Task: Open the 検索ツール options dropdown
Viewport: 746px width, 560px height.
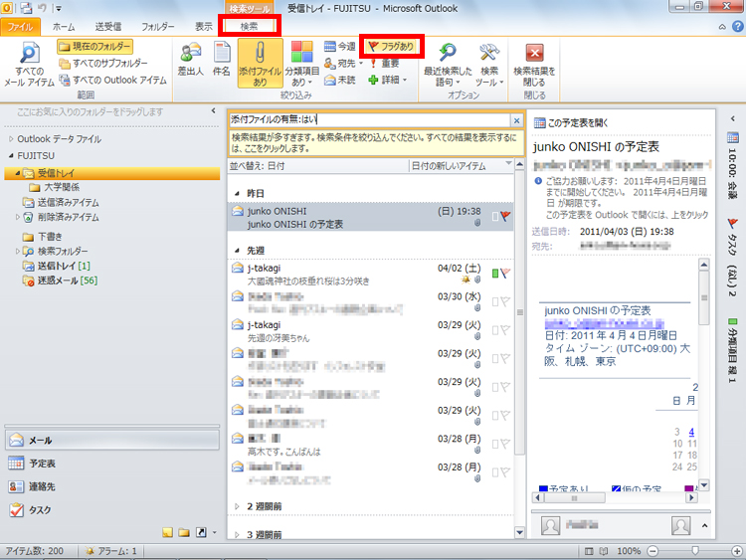Action: tap(489, 65)
